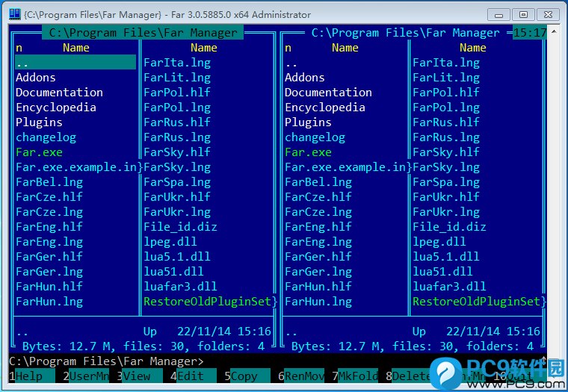Click the 6RenMov function key
The image size is (568, 392).
(301, 376)
